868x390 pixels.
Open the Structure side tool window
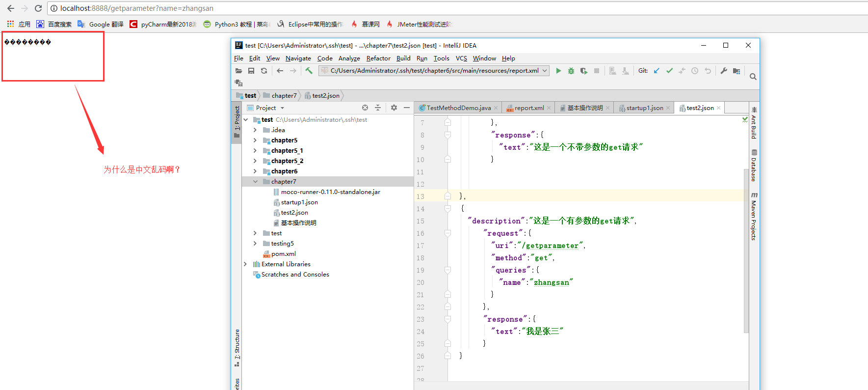(237, 348)
